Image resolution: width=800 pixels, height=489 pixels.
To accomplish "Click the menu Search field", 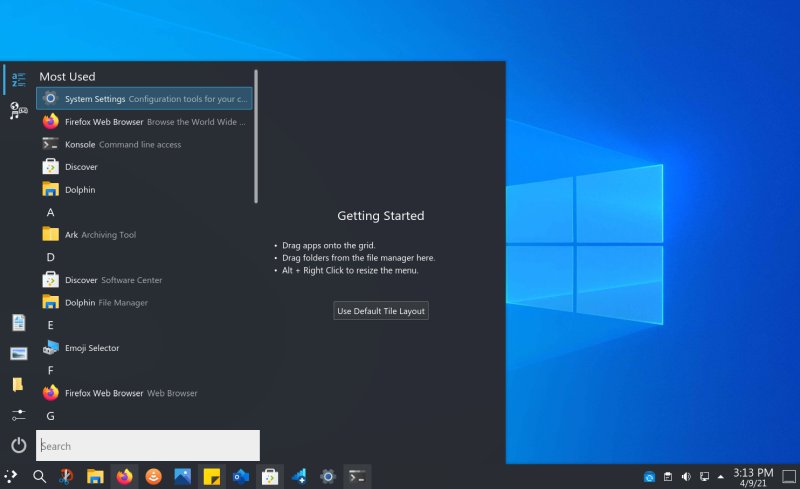I will 148,446.
